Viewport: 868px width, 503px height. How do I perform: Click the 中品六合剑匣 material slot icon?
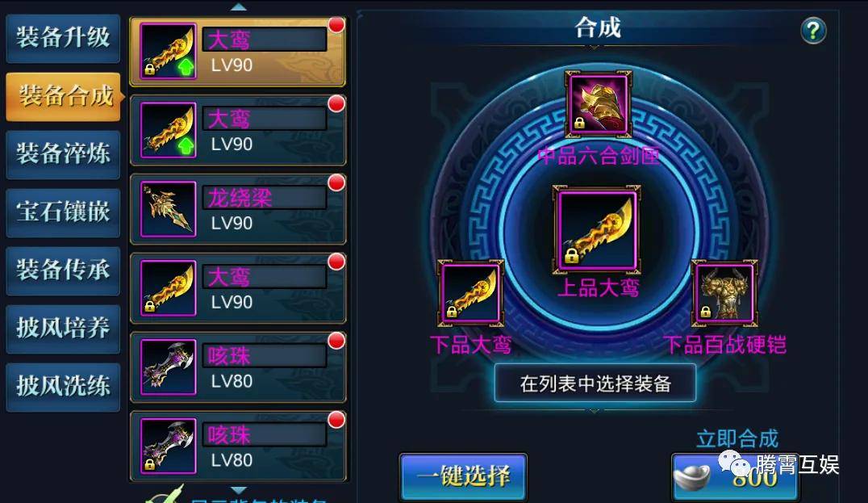click(599, 105)
